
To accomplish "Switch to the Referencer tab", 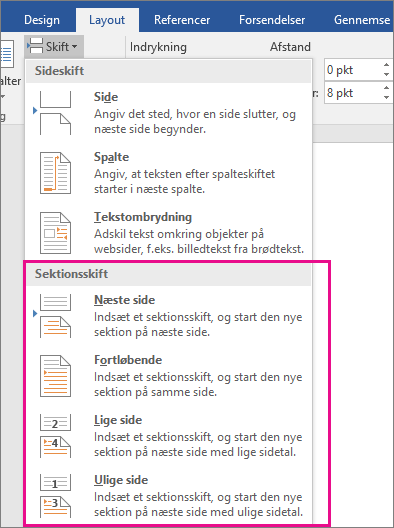I will pyautogui.click(x=182, y=20).
